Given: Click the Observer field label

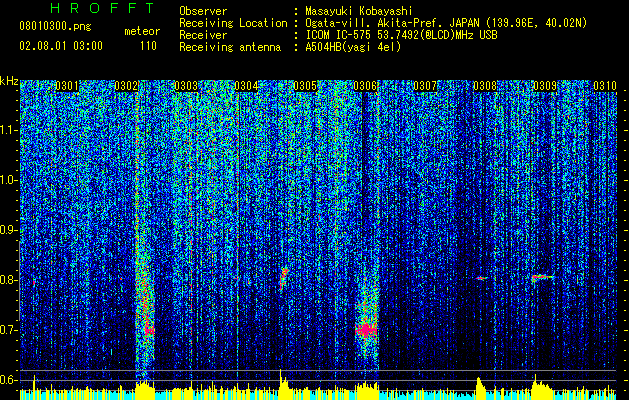Looking at the screenshot, I should pos(203,11).
